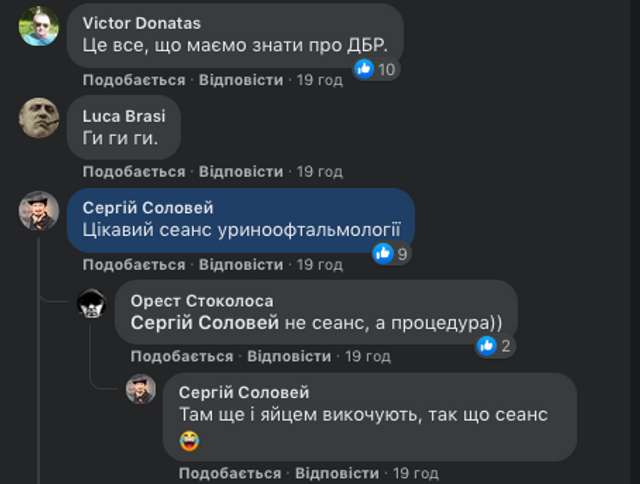Screen dimensions: 640x484
Task: Reply to Luca Brasi comment
Action: [241, 172]
